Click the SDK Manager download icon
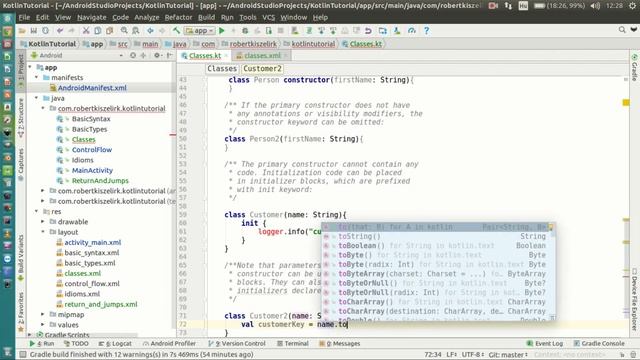The image size is (640, 360). click(x=397, y=31)
